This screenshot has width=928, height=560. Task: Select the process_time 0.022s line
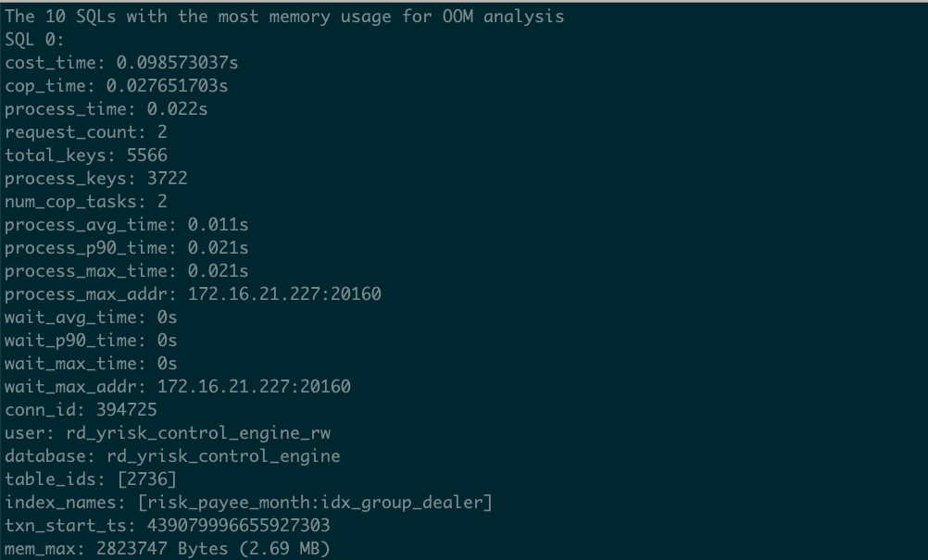106,109
